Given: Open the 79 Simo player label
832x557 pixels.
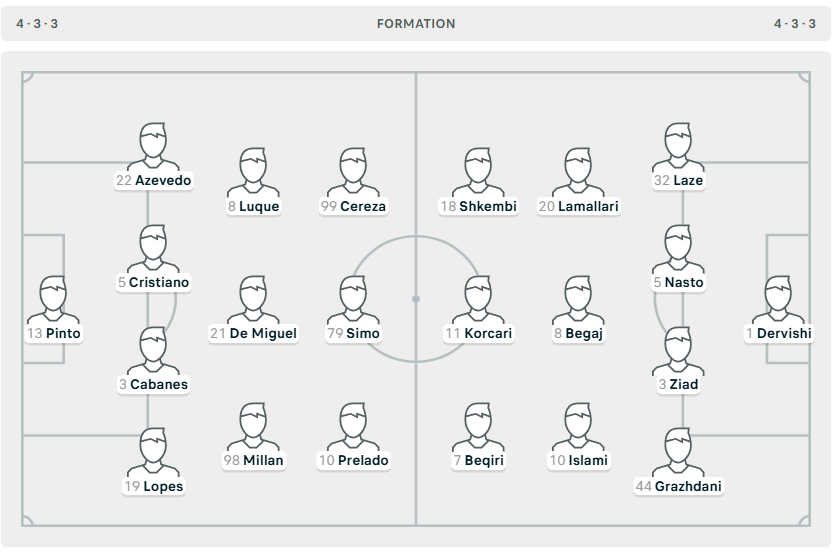Looking at the screenshot, I should [x=353, y=333].
